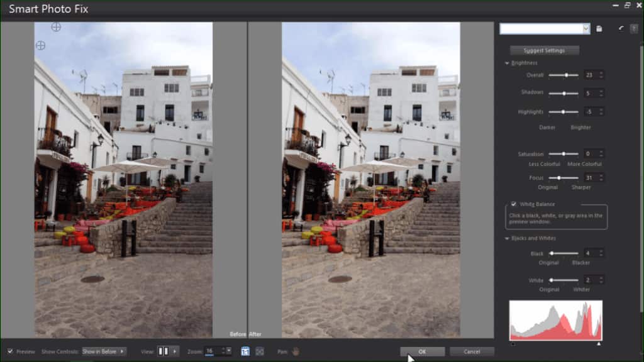This screenshot has height=362, width=644.
Task: Collapse the Blacks and Whites section
Action: click(x=507, y=238)
